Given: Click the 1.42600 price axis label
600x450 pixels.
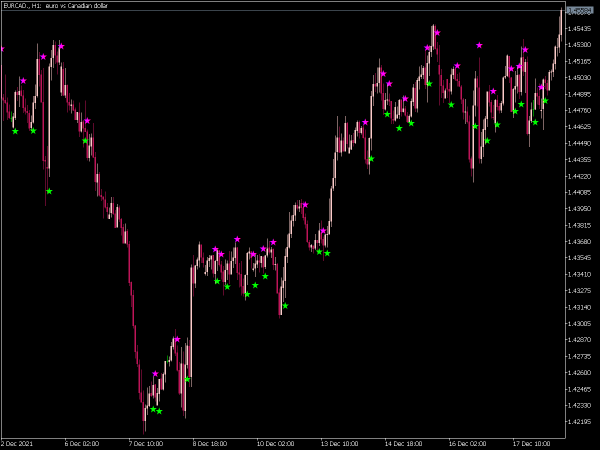Looking at the screenshot, I should click(x=580, y=373).
